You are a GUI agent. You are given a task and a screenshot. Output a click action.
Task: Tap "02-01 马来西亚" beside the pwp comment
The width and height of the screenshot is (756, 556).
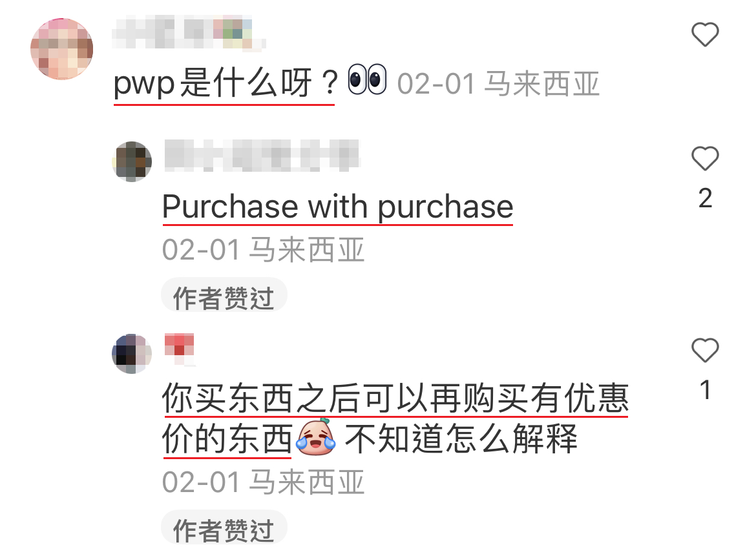point(499,83)
